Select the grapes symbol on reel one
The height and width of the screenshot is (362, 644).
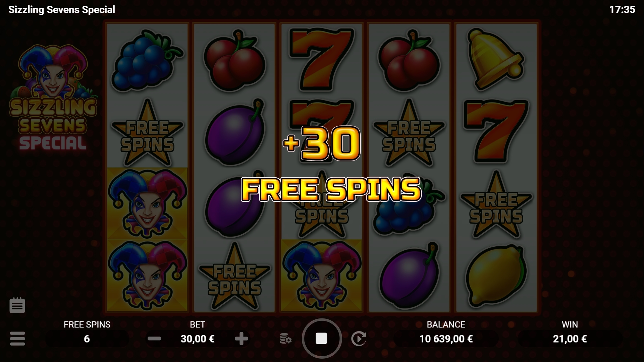(147, 60)
